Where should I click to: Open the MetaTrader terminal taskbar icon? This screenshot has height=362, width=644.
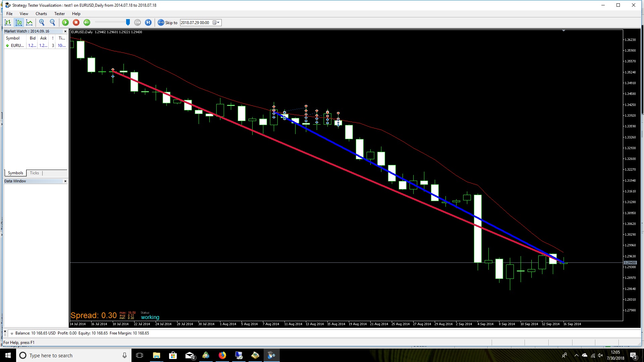point(206,355)
